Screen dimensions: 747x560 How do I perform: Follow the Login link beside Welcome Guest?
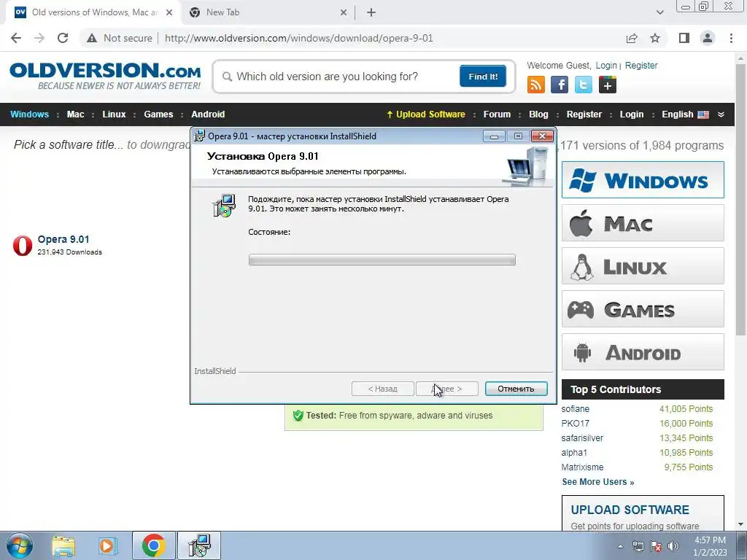606,65
